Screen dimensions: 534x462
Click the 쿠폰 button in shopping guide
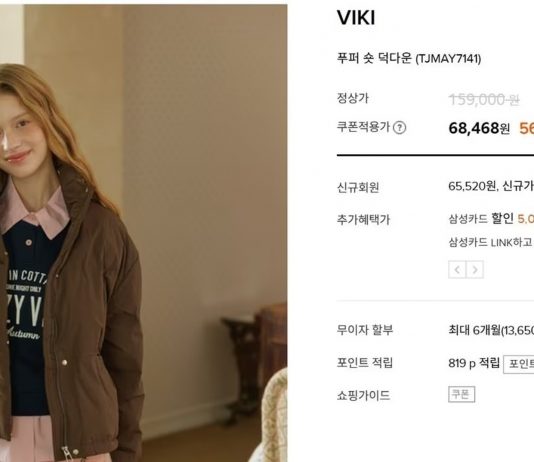(461, 394)
